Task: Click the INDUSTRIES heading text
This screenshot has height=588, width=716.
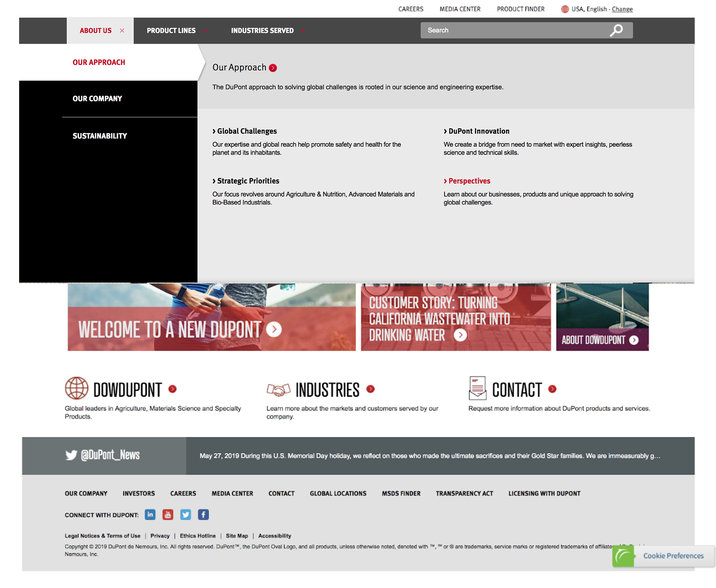Action: 327,390
